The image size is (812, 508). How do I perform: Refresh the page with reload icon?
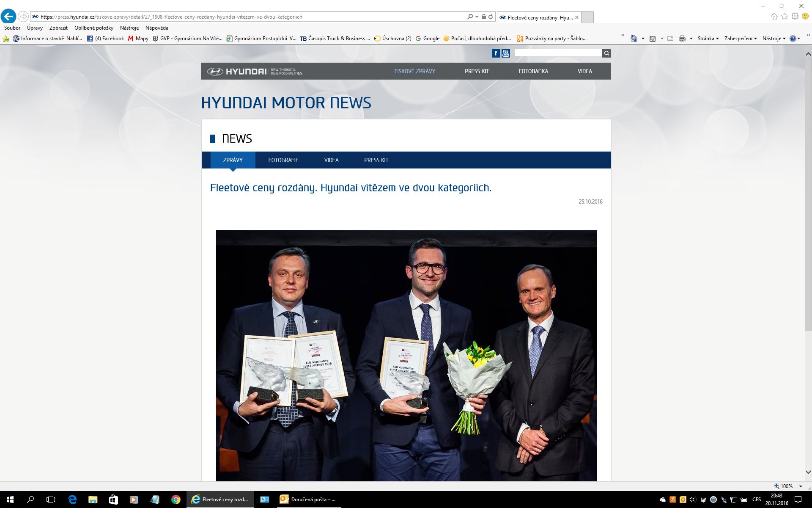[491, 17]
